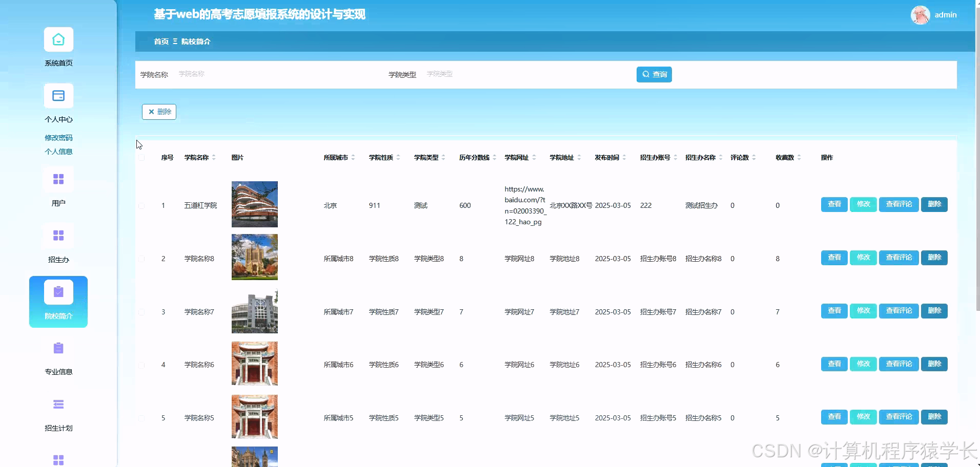Select the highlighted 院校简介 icon
This screenshot has height=467, width=980.
click(x=58, y=291)
